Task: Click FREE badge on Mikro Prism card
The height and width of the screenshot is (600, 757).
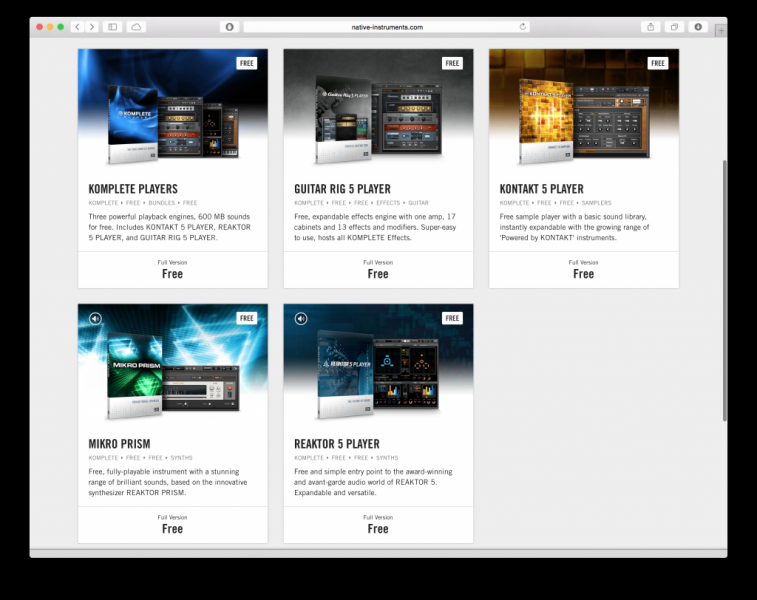Action: [x=247, y=318]
